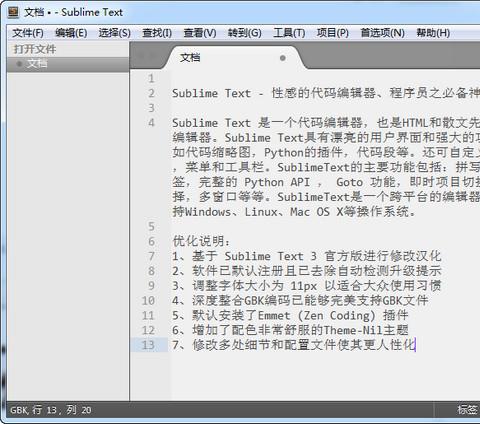
Task: Click the 行 13, 列 20 status indicator
Action: (x=62, y=410)
